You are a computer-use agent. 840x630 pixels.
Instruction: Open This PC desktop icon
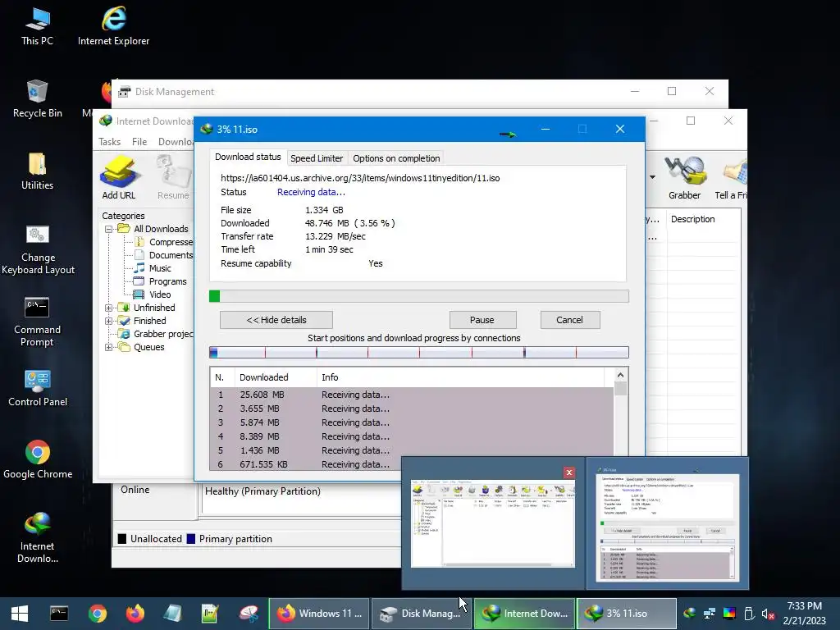point(38,27)
